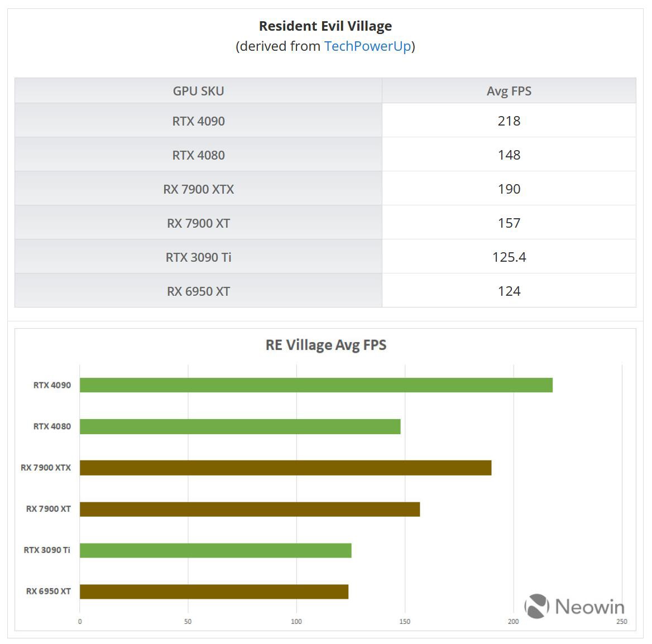Select the Avg FPS column header

point(509,90)
